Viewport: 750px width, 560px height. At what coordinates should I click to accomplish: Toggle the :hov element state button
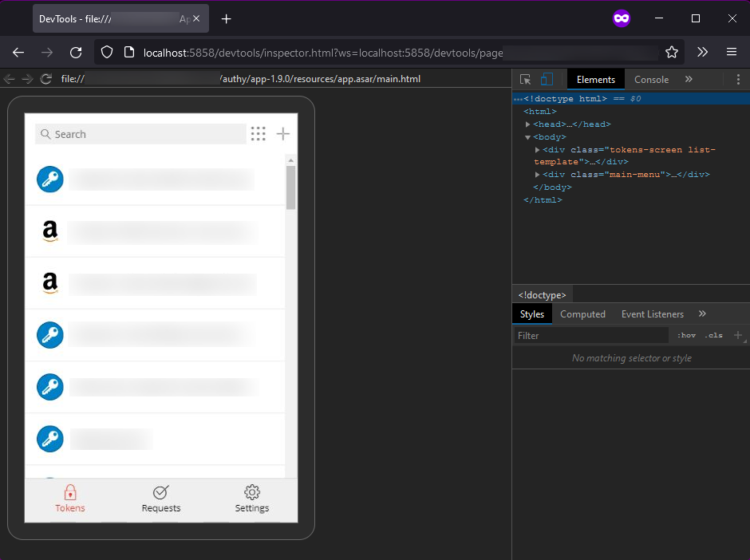[686, 336]
